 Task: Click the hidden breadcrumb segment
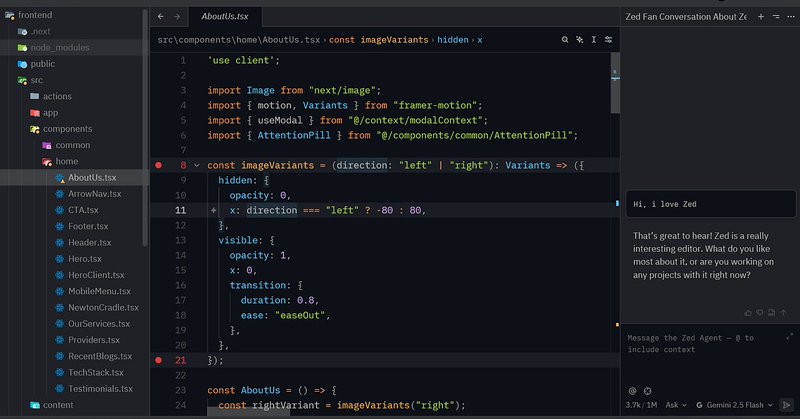(453, 40)
